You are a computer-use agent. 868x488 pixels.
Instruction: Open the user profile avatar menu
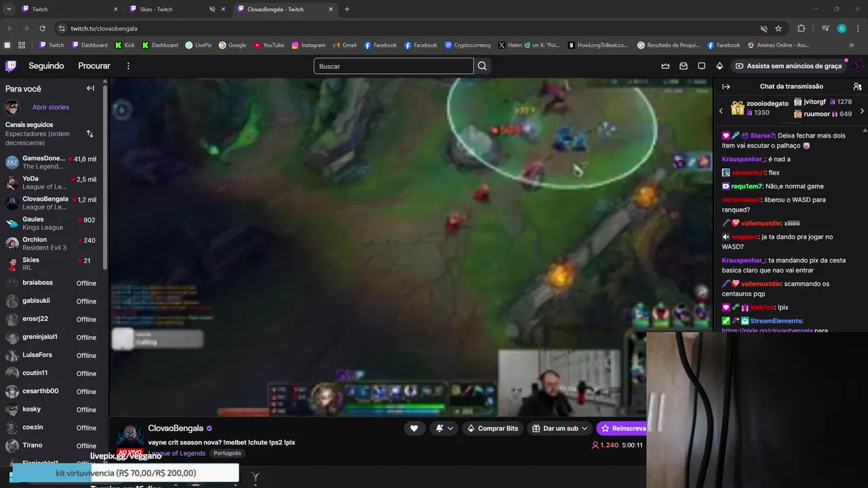click(858, 66)
